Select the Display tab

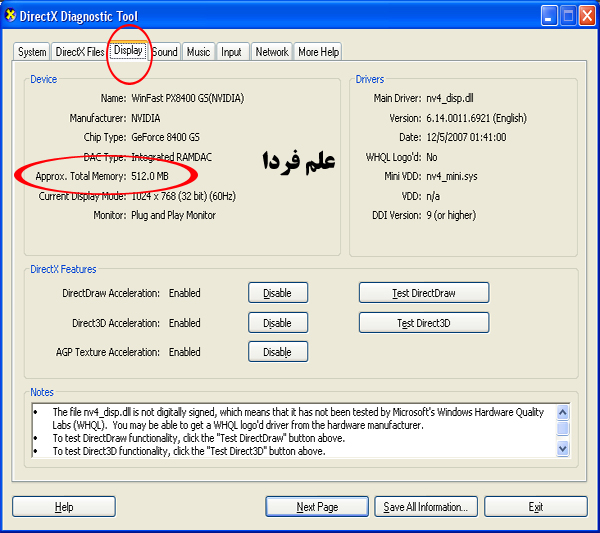click(x=128, y=50)
